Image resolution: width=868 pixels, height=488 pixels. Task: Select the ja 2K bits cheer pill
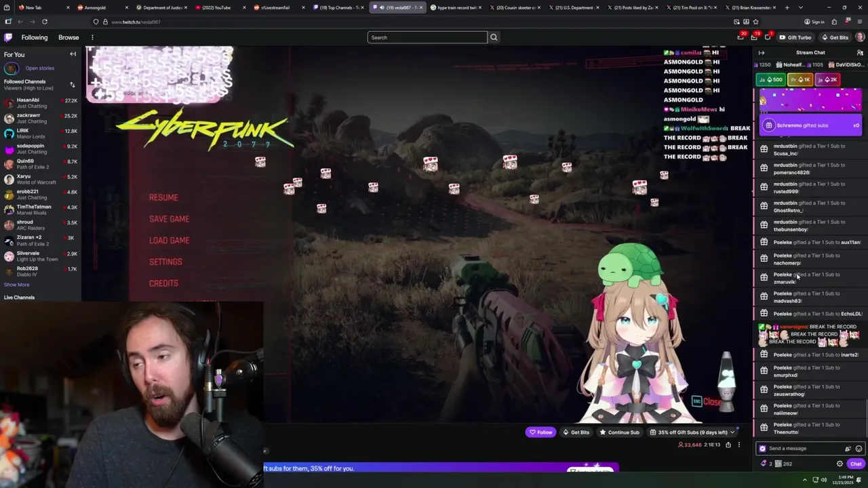coord(827,80)
